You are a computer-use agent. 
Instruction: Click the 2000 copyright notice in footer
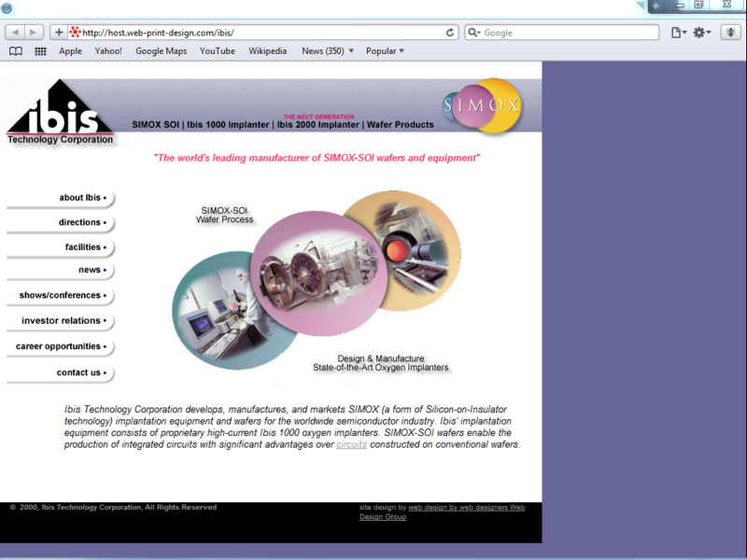(113, 508)
